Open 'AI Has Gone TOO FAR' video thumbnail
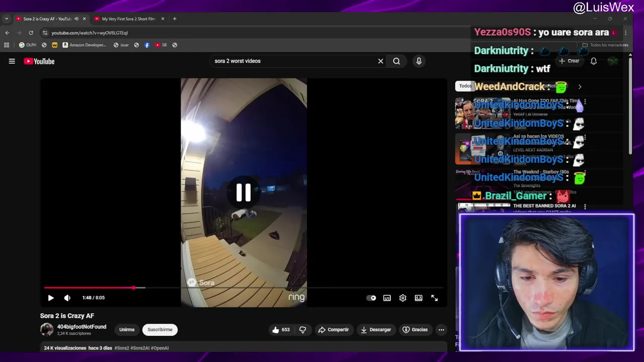 [x=482, y=113]
